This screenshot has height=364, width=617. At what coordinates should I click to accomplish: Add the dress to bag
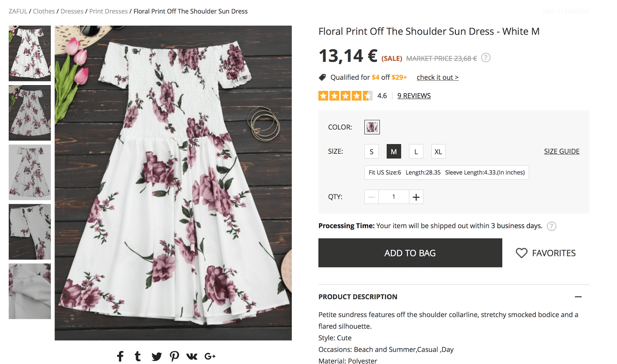point(410,253)
